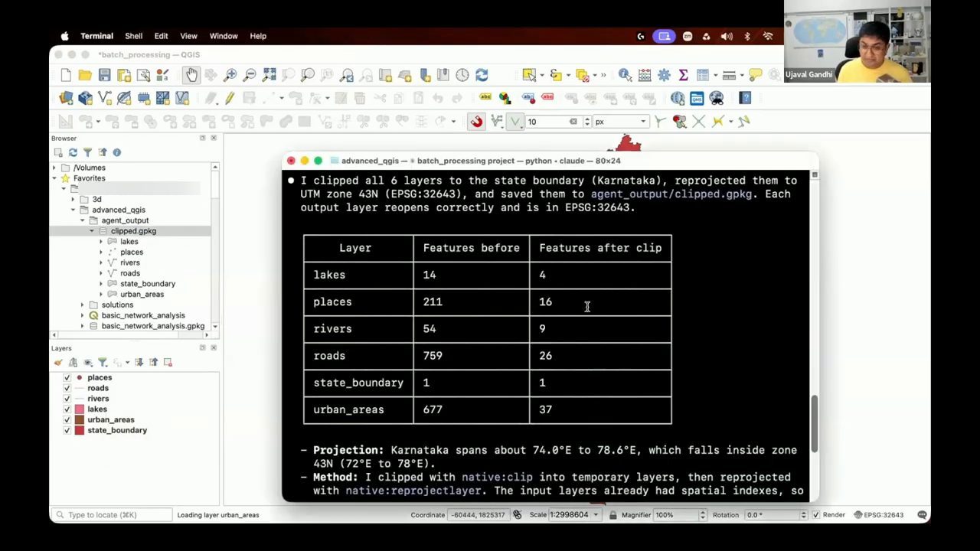Click the macOS Wi-Fi menu bar icon
The width and height of the screenshot is (980, 551).
[767, 36]
